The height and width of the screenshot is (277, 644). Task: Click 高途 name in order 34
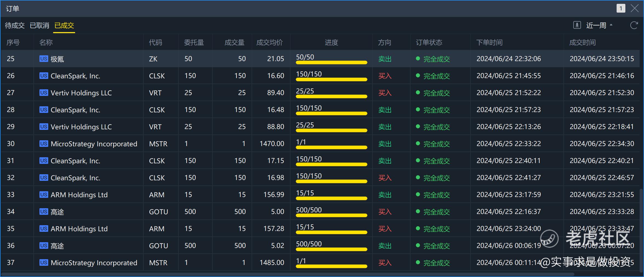pyautogui.click(x=57, y=212)
